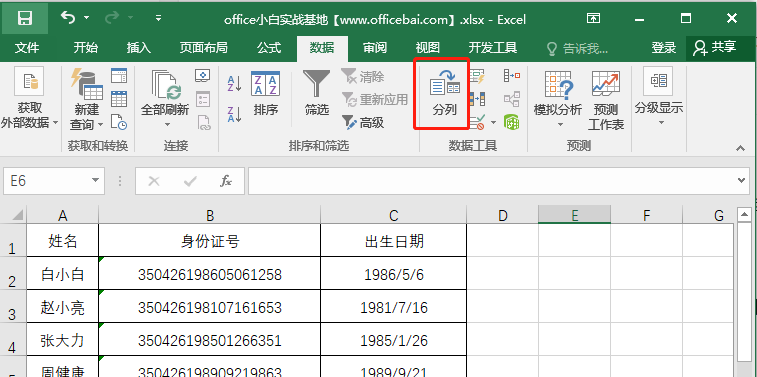Click the Properties icon in 连接 group
Image resolution: width=757 pixels, height=377 pixels.
click(203, 99)
